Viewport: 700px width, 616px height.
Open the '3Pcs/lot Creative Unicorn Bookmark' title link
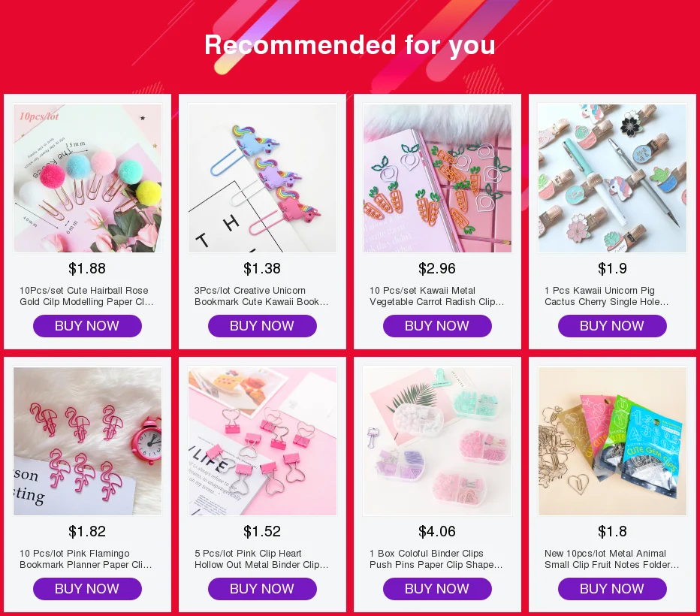261,296
